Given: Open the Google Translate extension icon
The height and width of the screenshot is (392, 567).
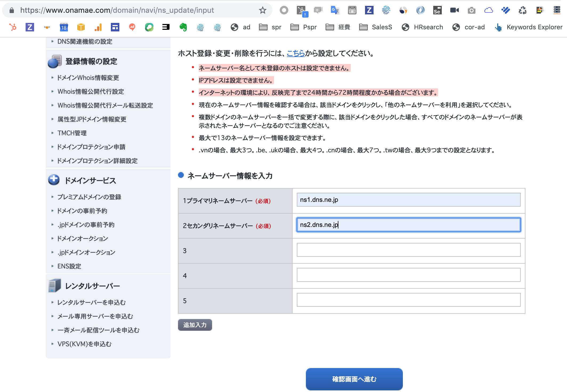Looking at the screenshot, I should [x=335, y=10].
